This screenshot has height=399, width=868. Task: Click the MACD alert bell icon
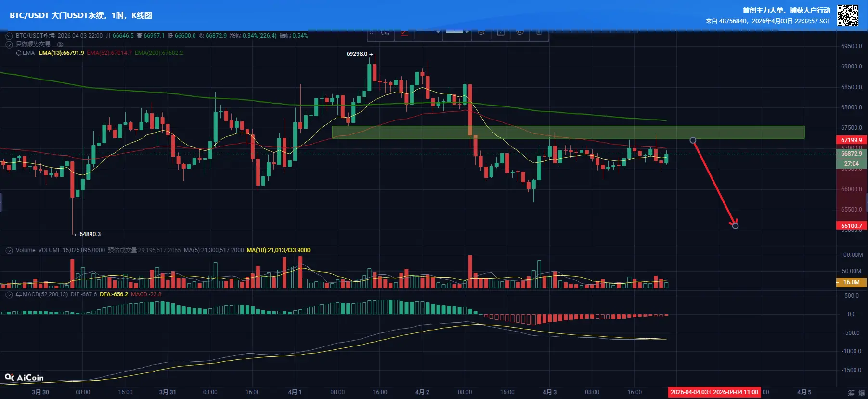tap(19, 294)
